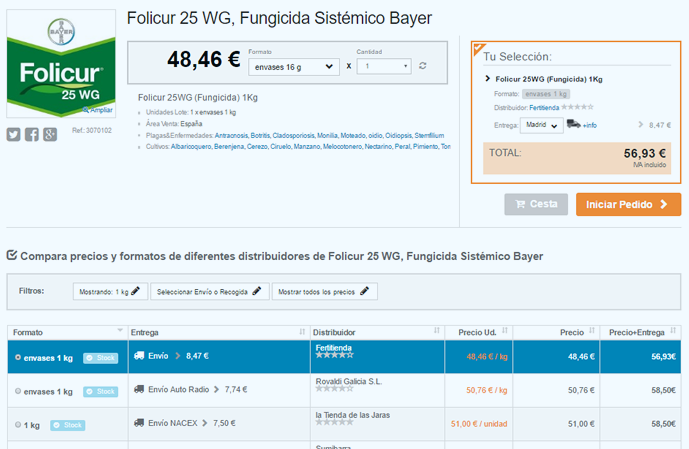This screenshot has width=689, height=449.
Task: Edit the Mostrando: 1 kg filter
Action: click(110, 291)
